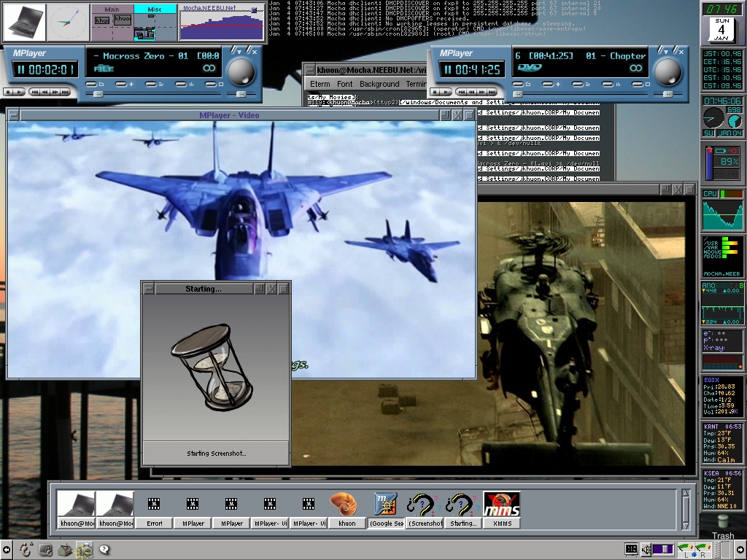747x560 pixels.
Task: Open the Trash icon on desktop
Action: 723,526
